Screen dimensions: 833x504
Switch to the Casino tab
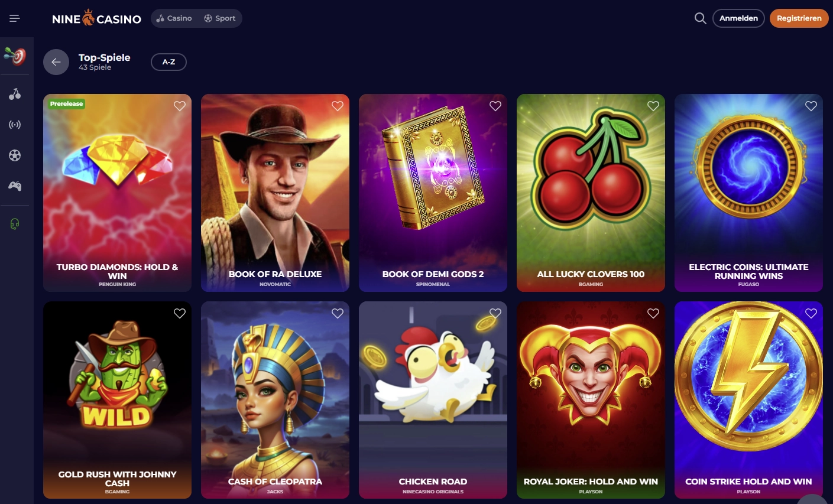[174, 18]
